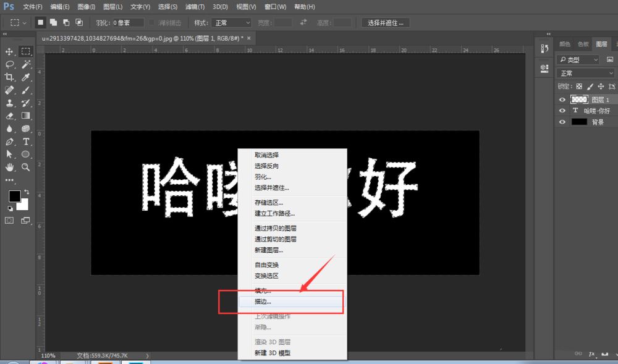Screen dimensions: 618x364
Task: Open the 文件(F) menu
Action: click(x=32, y=7)
